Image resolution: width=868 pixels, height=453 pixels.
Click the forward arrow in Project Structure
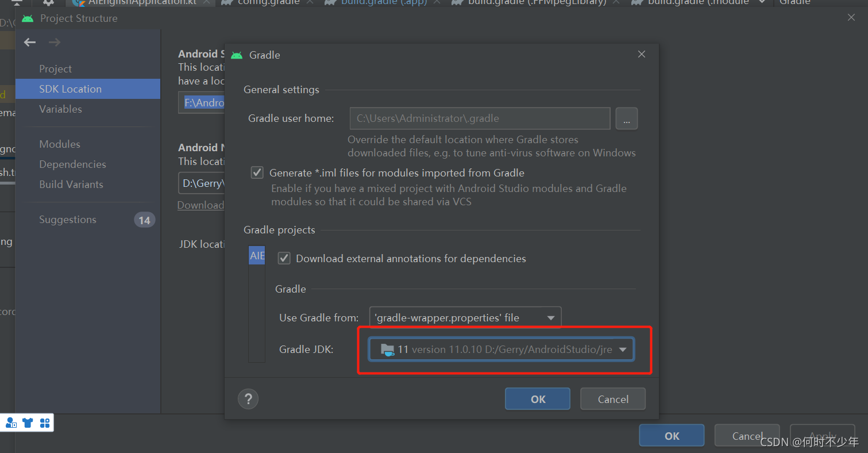tap(55, 42)
